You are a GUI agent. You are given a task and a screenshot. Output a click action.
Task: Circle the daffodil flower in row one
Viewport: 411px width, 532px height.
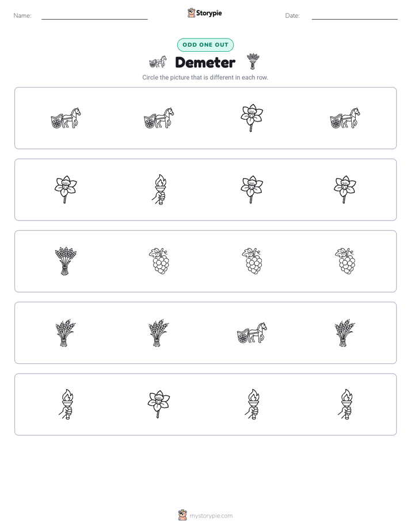(252, 118)
